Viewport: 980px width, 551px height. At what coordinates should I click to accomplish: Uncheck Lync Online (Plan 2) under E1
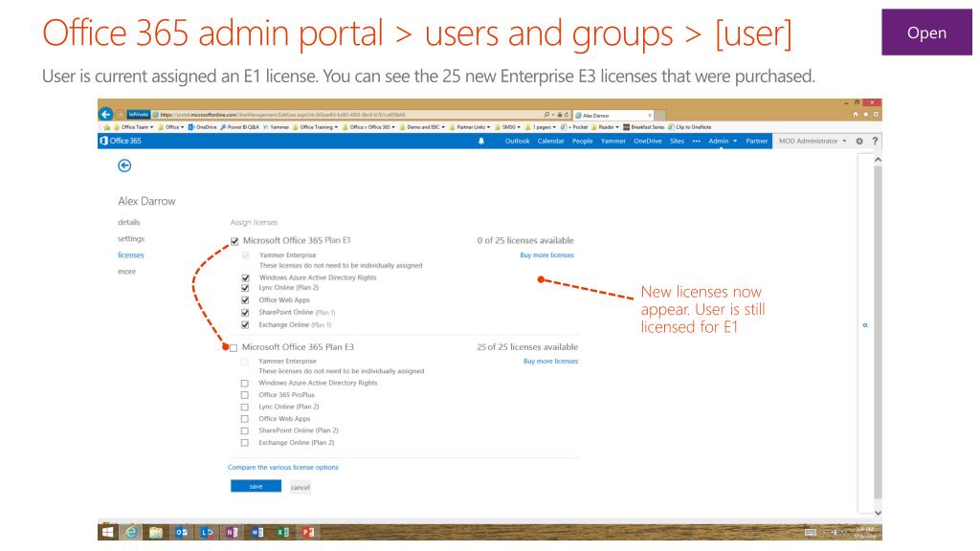click(245, 288)
